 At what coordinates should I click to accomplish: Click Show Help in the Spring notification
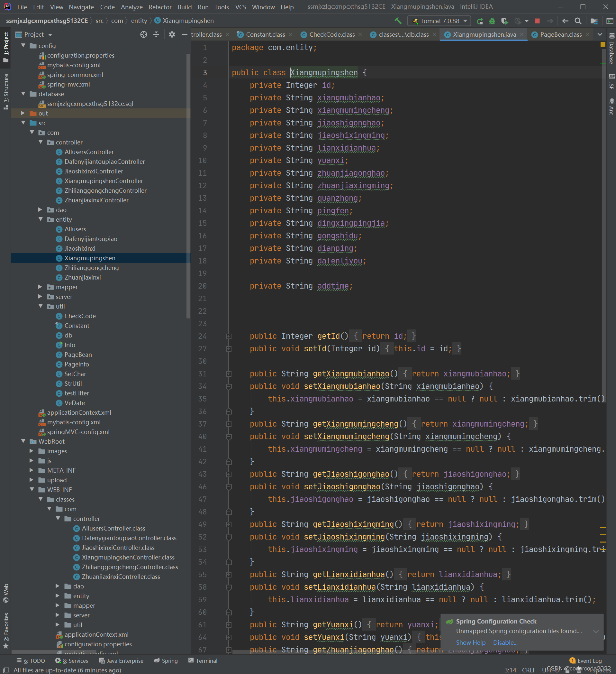[x=471, y=642]
